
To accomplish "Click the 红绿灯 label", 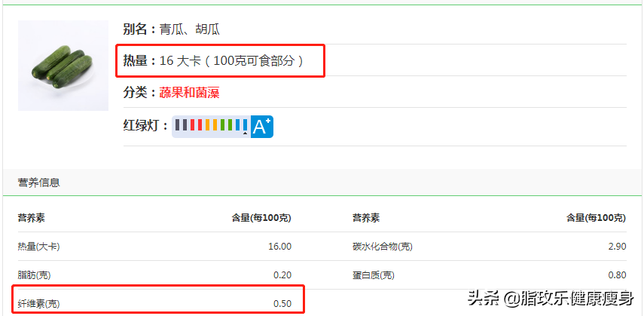I will (144, 126).
